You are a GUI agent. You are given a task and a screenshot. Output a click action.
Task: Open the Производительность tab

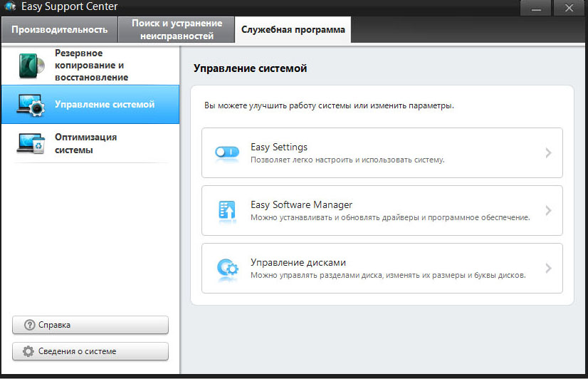(59, 29)
